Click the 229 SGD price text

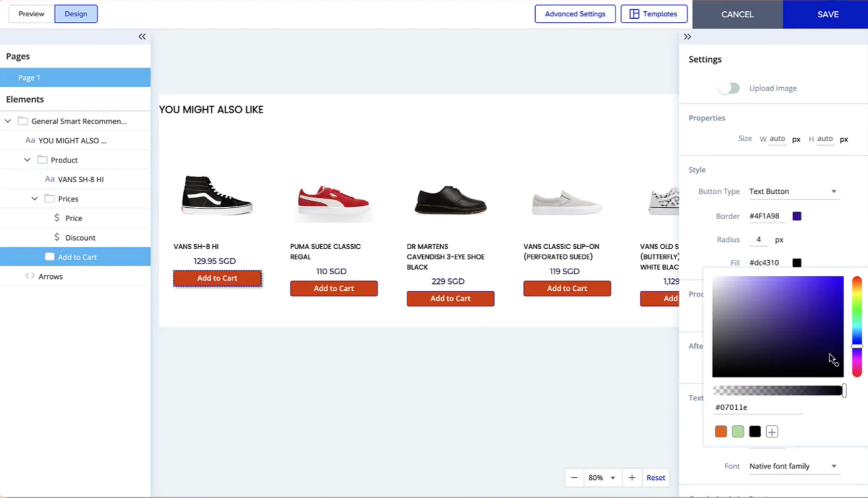(447, 281)
